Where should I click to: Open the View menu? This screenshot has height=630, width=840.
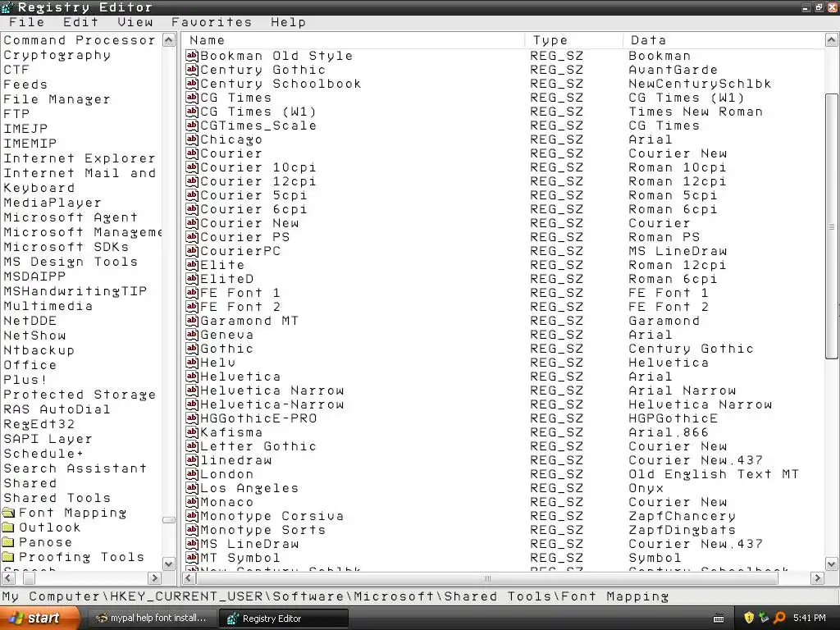click(x=135, y=22)
